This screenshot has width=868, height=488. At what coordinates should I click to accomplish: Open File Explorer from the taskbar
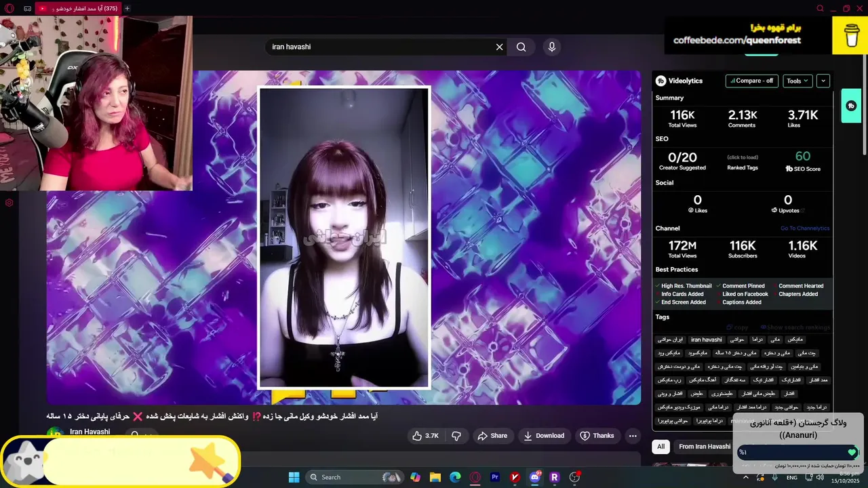[435, 477]
